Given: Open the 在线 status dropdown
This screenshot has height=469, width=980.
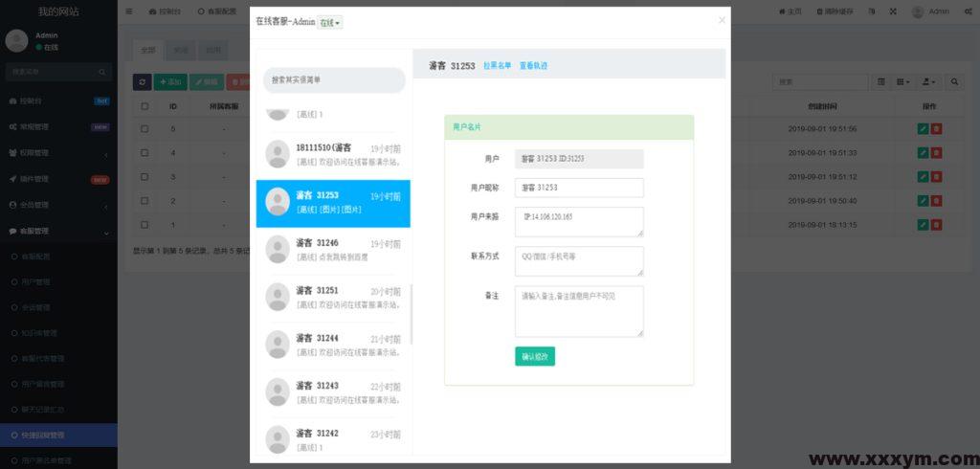Looking at the screenshot, I should 329,22.
